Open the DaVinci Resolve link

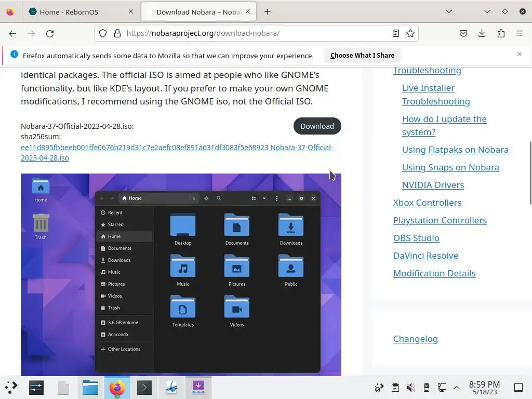[425, 256]
